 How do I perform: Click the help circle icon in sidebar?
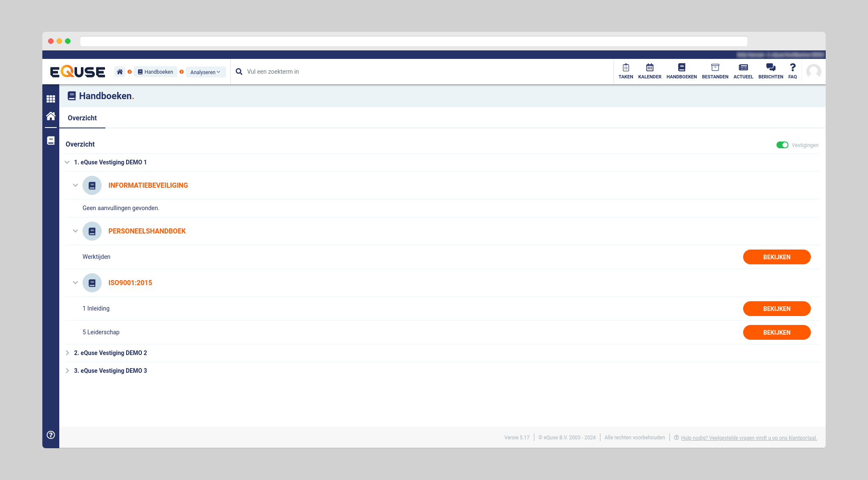(x=51, y=435)
